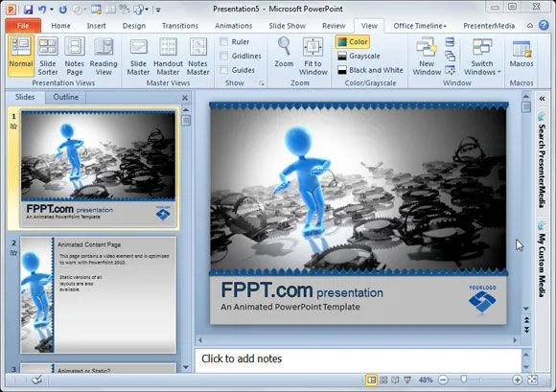
Task: Save the presentation from Quick Access toolbar
Action: click(28, 10)
